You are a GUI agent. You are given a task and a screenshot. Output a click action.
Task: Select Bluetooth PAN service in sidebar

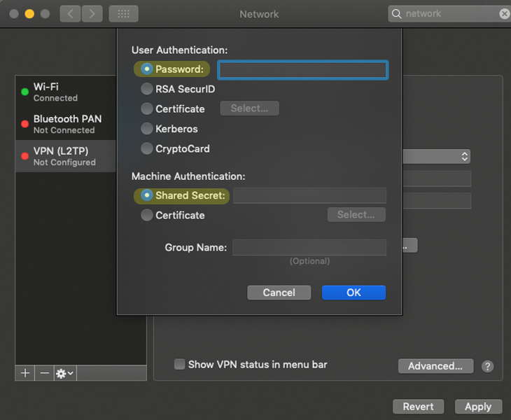66,124
